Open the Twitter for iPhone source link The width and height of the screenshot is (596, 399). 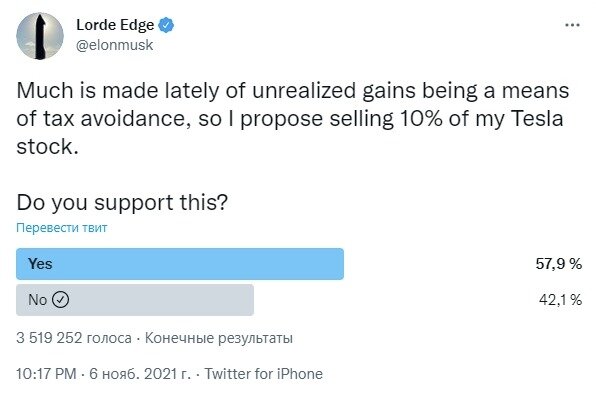264,374
